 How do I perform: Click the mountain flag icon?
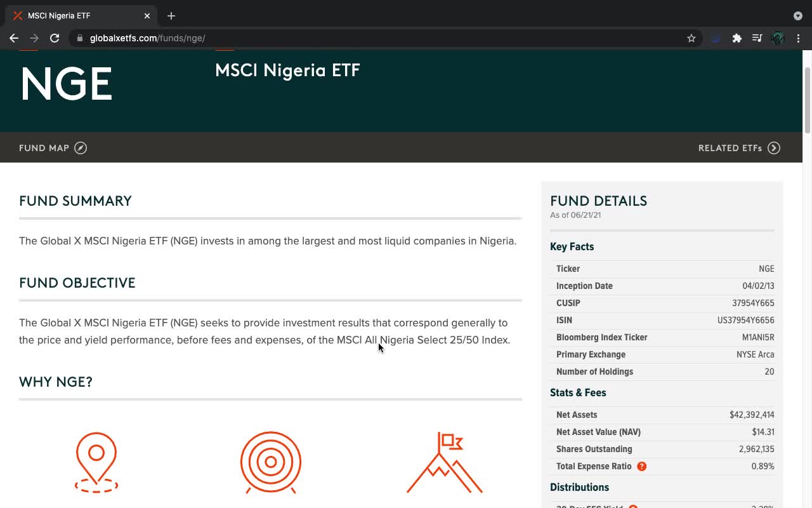445,462
